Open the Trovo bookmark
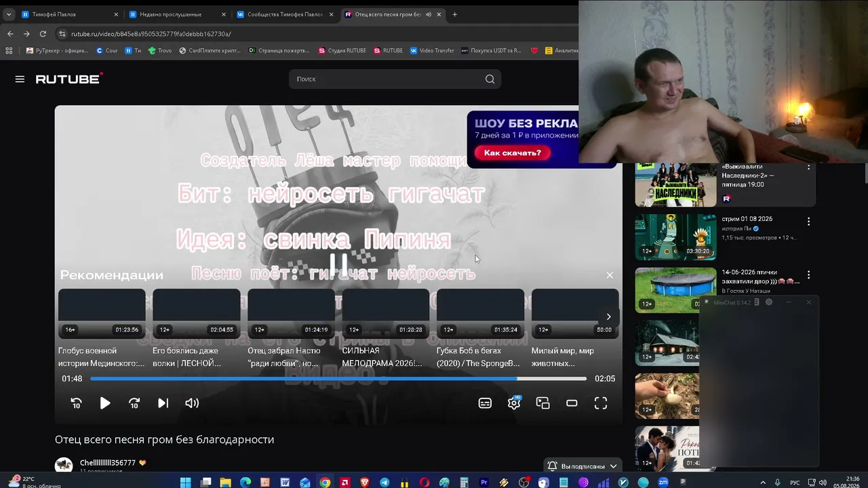 click(160, 50)
